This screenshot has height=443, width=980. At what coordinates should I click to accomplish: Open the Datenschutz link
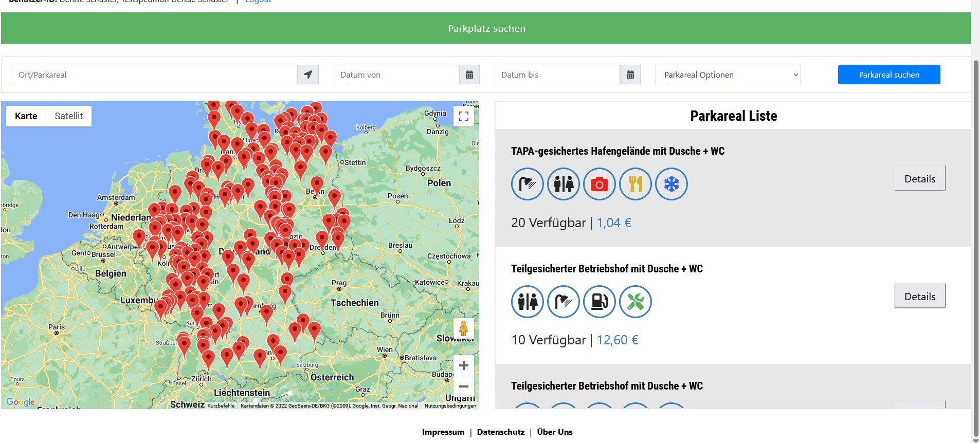click(x=501, y=432)
